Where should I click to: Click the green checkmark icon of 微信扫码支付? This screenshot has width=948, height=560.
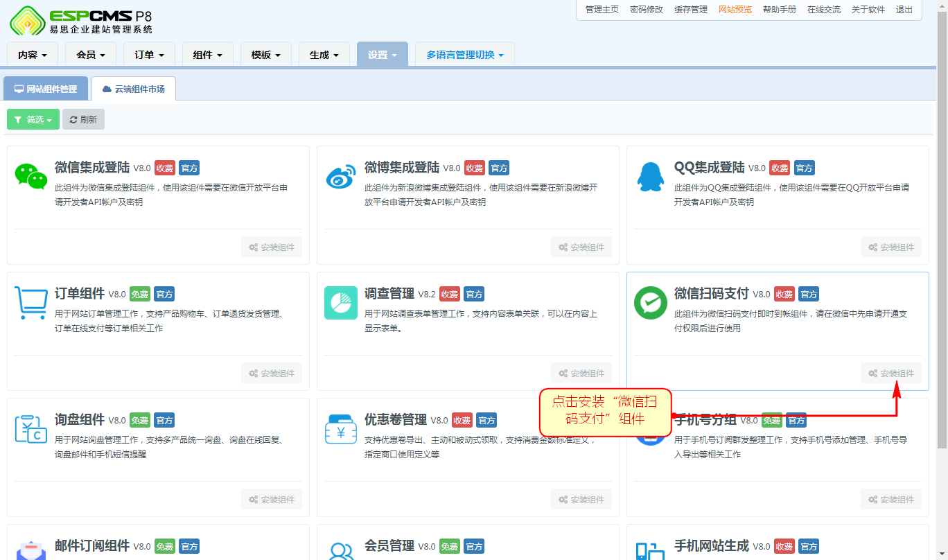click(651, 303)
